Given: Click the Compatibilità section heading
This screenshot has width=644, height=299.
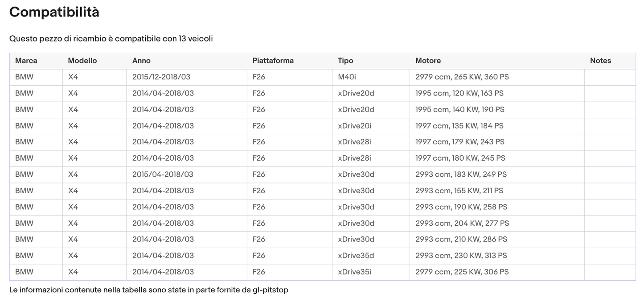Looking at the screenshot, I should point(54,12).
